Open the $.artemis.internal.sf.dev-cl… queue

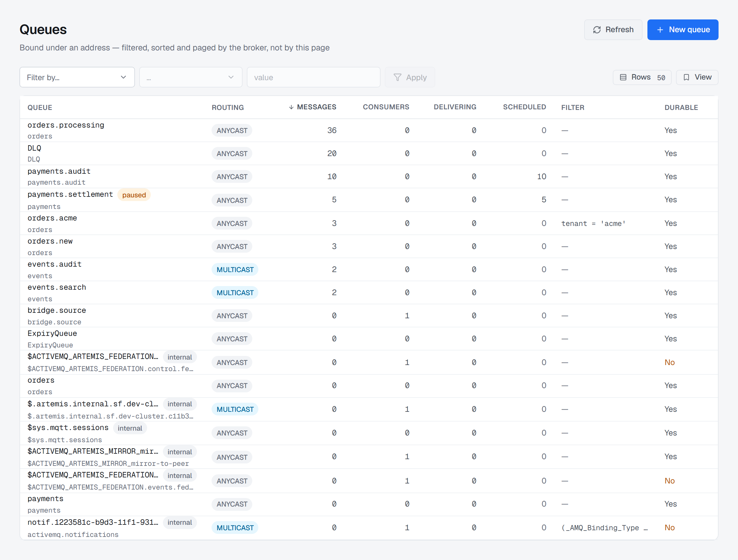[93, 404]
